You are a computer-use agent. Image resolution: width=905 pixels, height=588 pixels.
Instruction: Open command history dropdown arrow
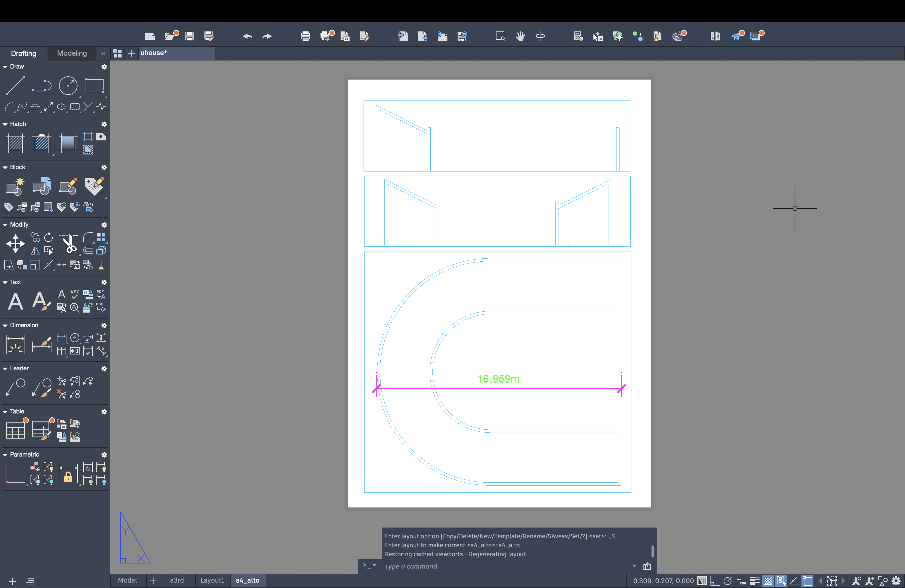(634, 566)
